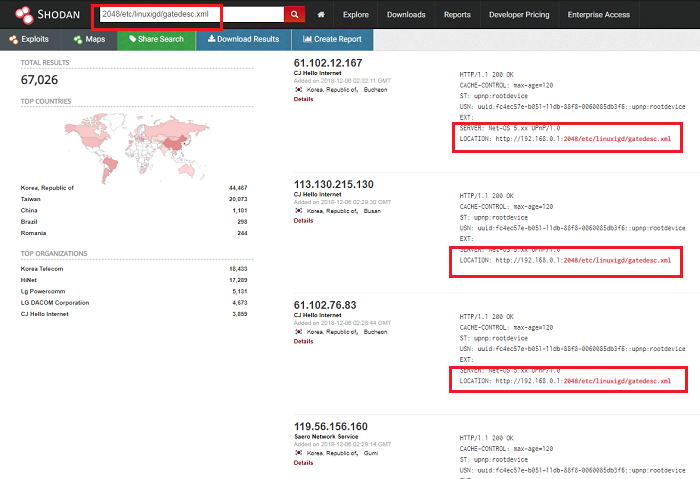Open host 119.56.156.160
This screenshot has height=479, width=700.
(x=330, y=427)
